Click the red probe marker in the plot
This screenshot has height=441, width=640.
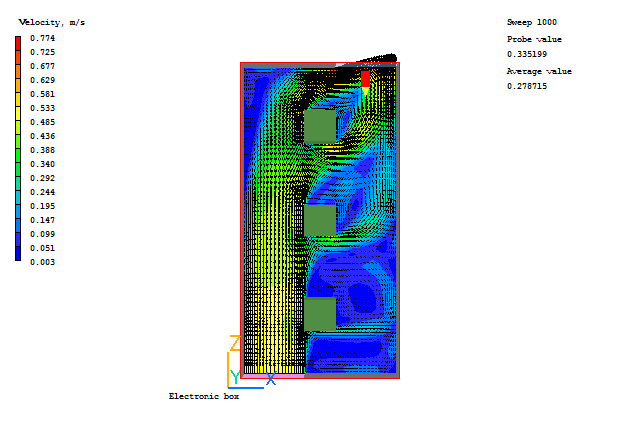pyautogui.click(x=365, y=83)
